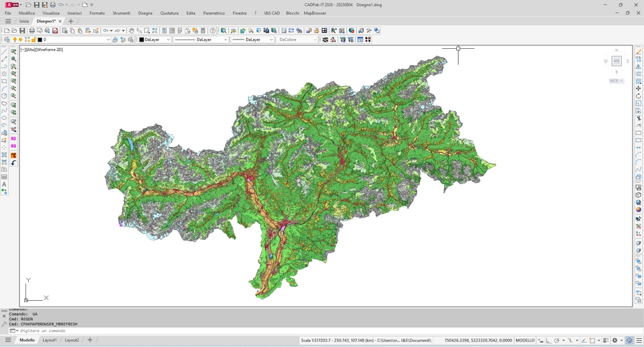Toggle polar tracking in status bar
The height and width of the screenshot is (347, 644).
click(557, 340)
